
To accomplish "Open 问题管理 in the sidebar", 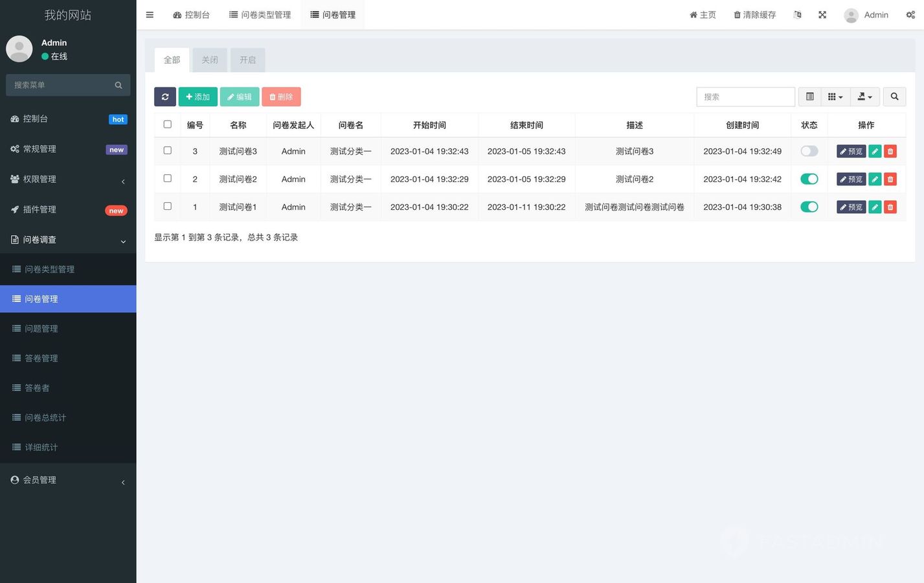I will coord(41,328).
